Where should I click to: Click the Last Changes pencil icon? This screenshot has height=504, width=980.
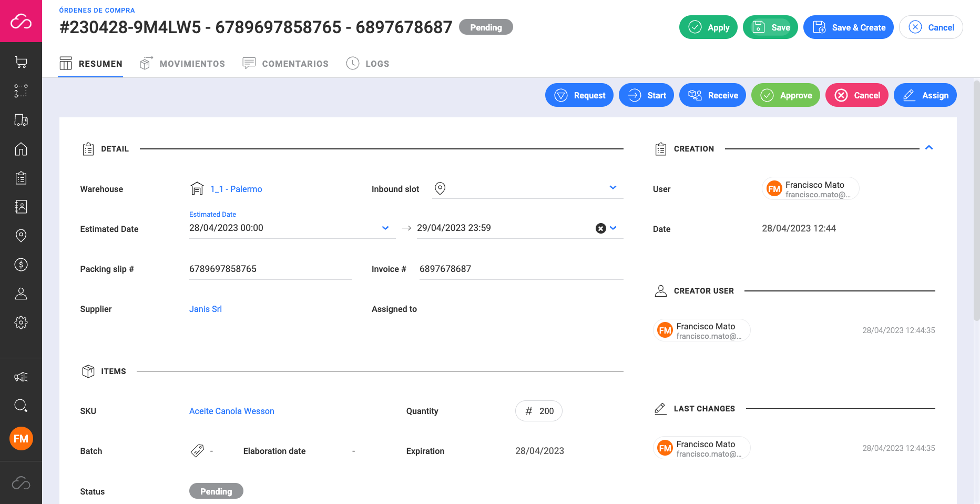pos(661,409)
